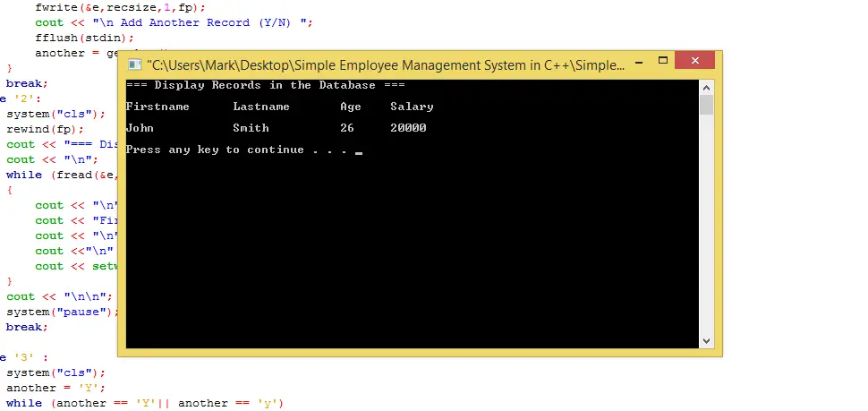This screenshot has width=868, height=411.
Task: Click the Salary column header in console
Action: coord(412,107)
